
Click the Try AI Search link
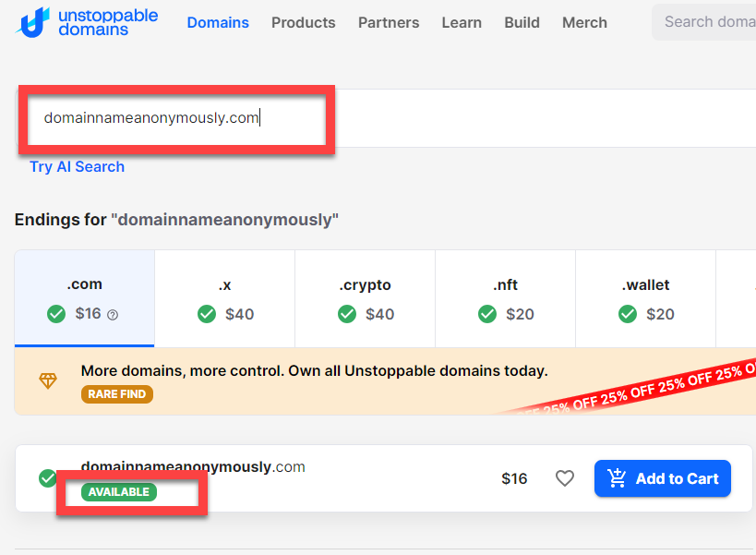[78, 167]
